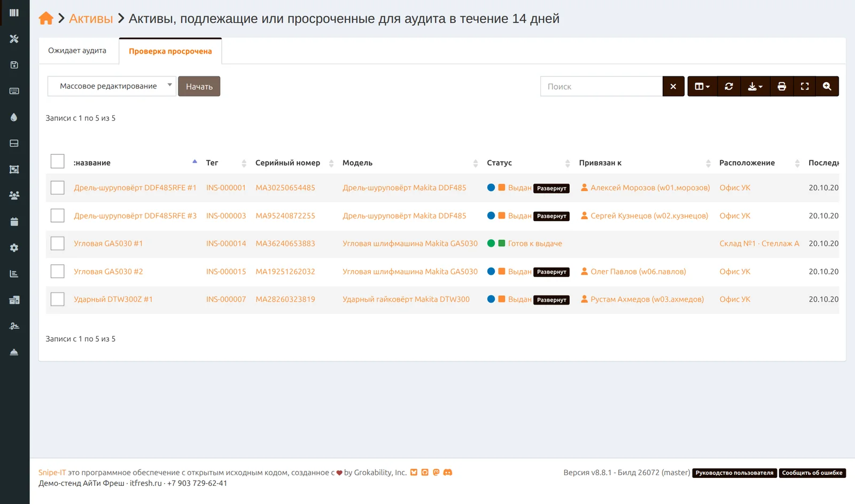Switch to the Ожидает аудита tab
The image size is (855, 504).
pyautogui.click(x=77, y=51)
